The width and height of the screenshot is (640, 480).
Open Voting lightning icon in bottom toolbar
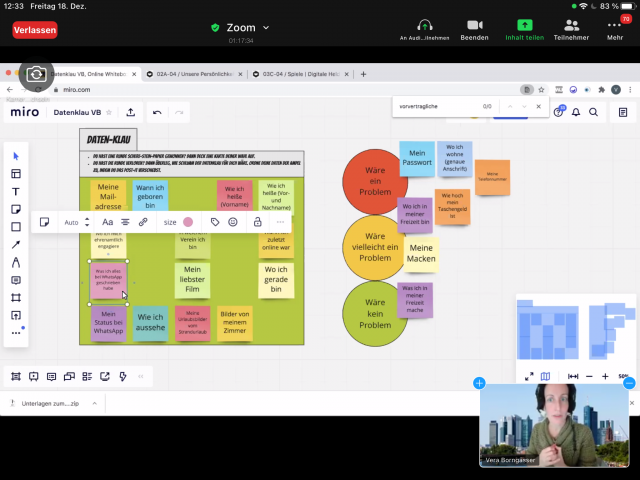click(123, 376)
